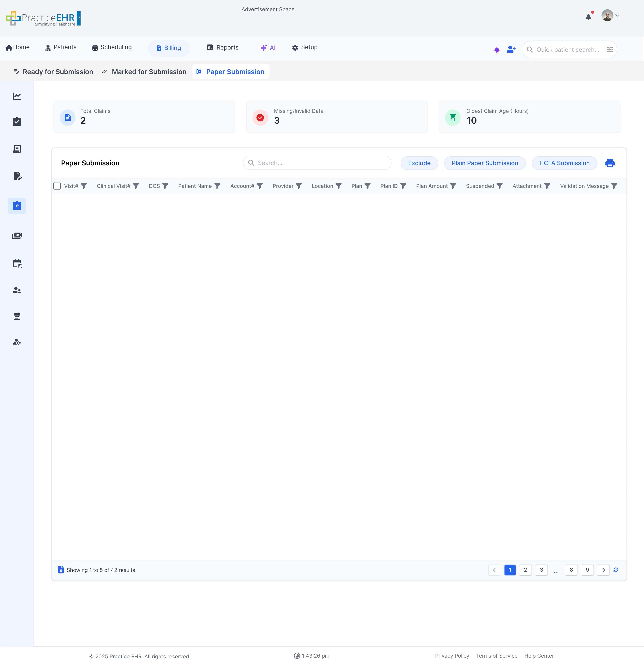The image size is (644, 671).
Task: Click the print icon next to HCFA Submission
Action: [610, 163]
